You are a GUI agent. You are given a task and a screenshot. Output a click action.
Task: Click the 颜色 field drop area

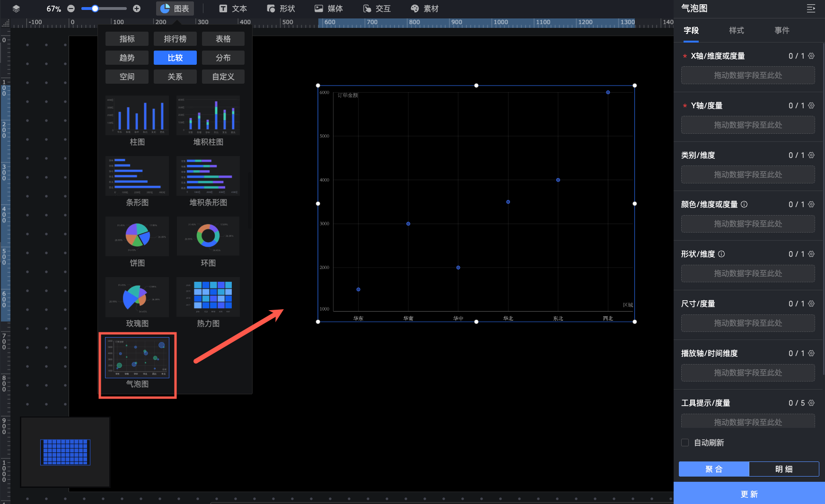click(748, 224)
